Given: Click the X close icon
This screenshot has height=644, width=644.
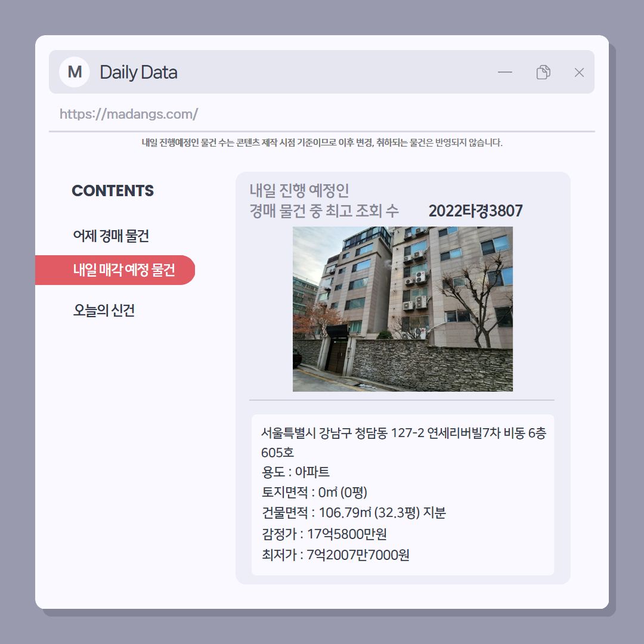Looking at the screenshot, I should click(579, 72).
